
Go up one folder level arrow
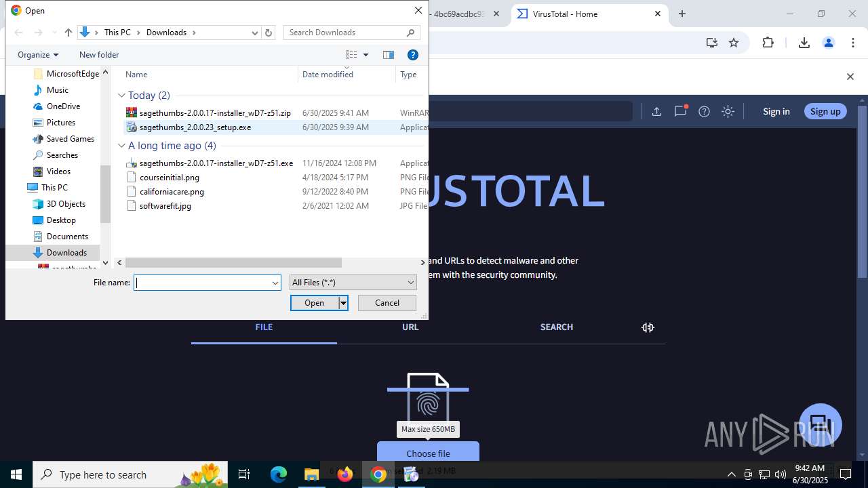68,33
